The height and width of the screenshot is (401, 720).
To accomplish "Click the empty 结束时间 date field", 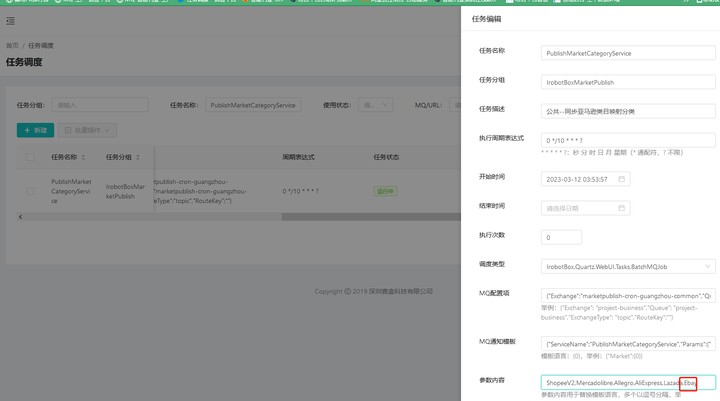I will pos(585,208).
